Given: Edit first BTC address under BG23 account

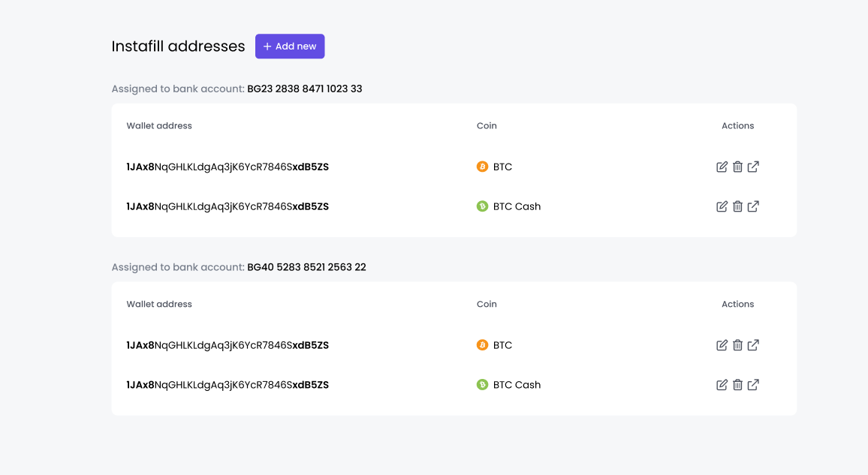Looking at the screenshot, I should 722,167.
